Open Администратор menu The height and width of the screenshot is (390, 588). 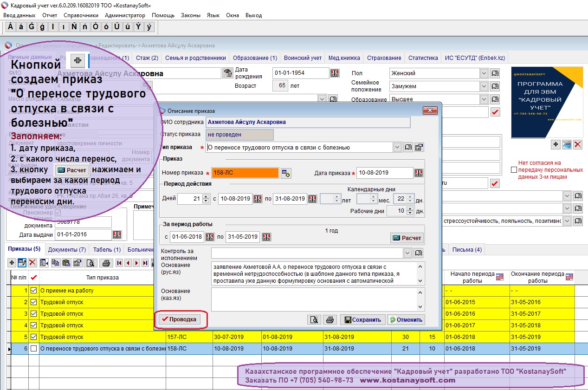click(125, 15)
